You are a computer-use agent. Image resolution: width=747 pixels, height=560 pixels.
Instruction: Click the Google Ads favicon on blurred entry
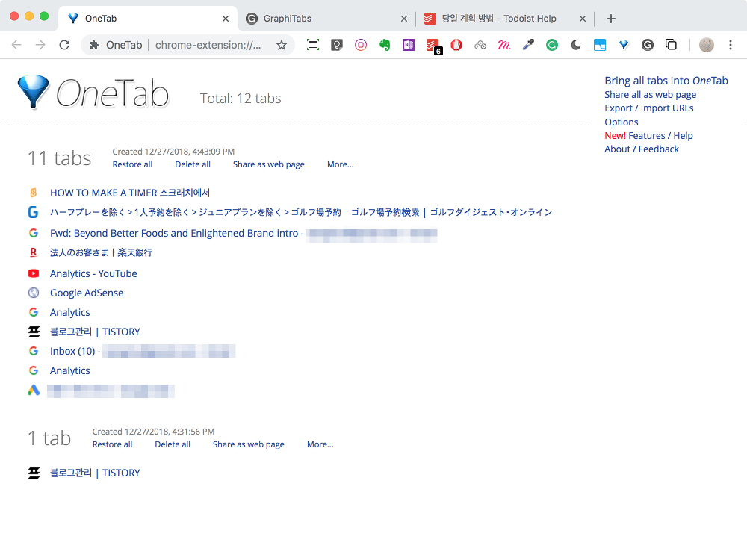click(34, 391)
